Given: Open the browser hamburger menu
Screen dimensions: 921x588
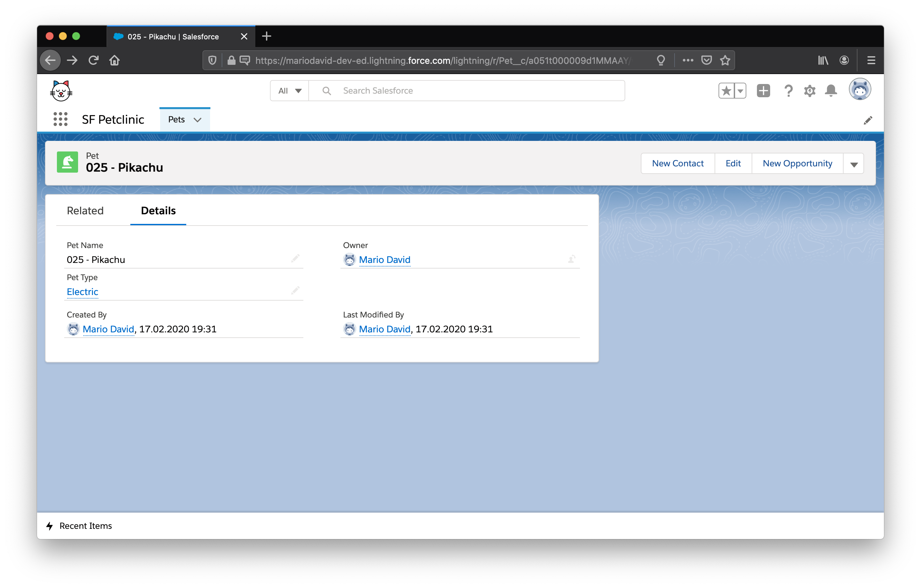Looking at the screenshot, I should pyautogui.click(x=871, y=60).
